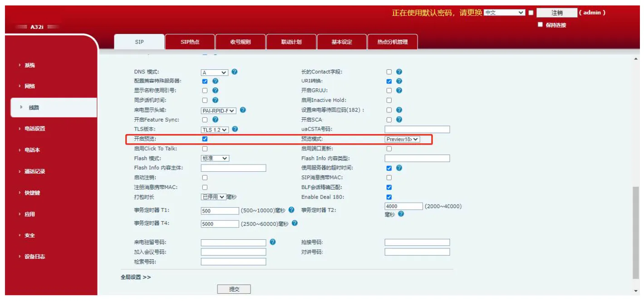Open help for 长的Contact字段
The height and width of the screenshot is (301, 644).
pos(398,71)
